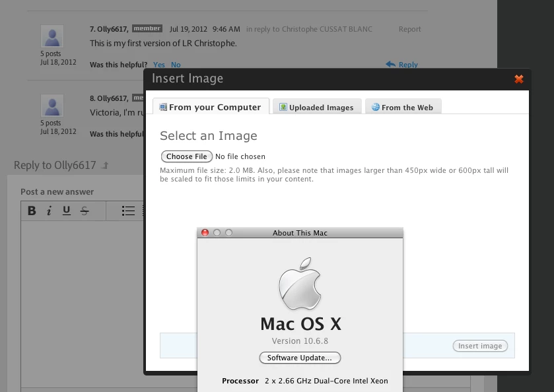The height and width of the screenshot is (392, 554).
Task: Click the arrow icon next to Reply to Olly6617
Action: 105,165
